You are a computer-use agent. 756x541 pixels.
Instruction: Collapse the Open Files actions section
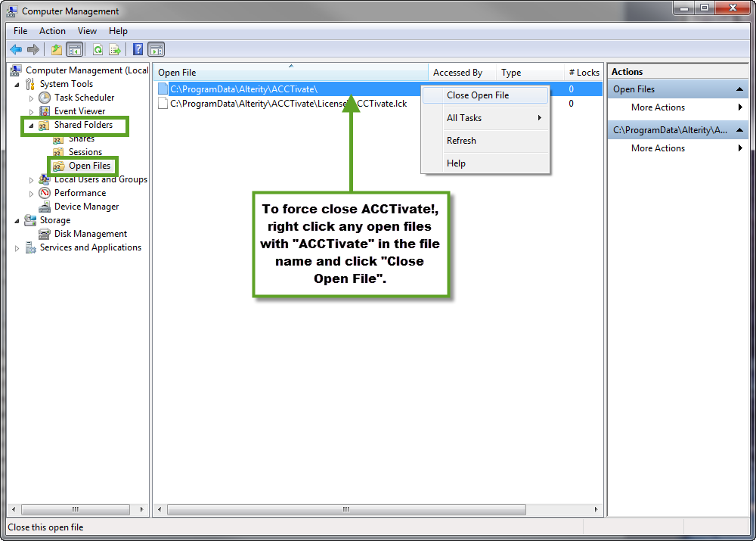coord(739,89)
